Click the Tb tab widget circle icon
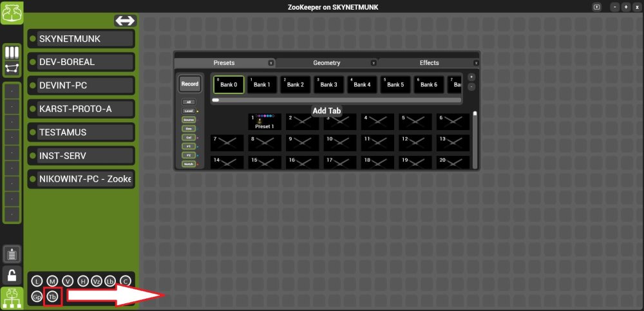 point(52,296)
